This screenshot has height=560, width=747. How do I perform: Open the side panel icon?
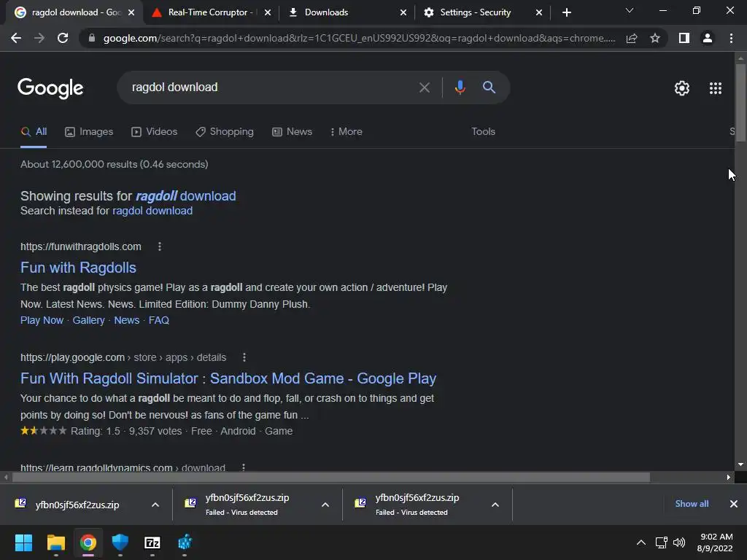pyautogui.click(x=684, y=38)
